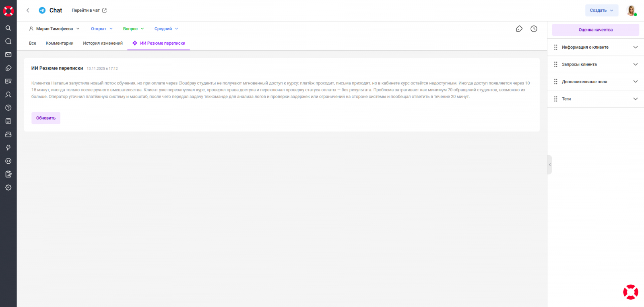Click the Telegram channel icon beside Chat
Viewport: 644px width, 307px height.
click(x=42, y=10)
